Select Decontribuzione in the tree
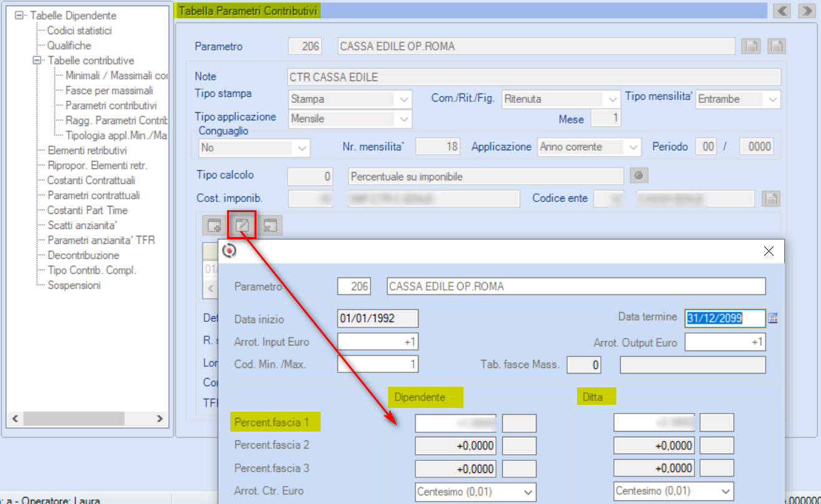821x504 pixels. [x=83, y=255]
